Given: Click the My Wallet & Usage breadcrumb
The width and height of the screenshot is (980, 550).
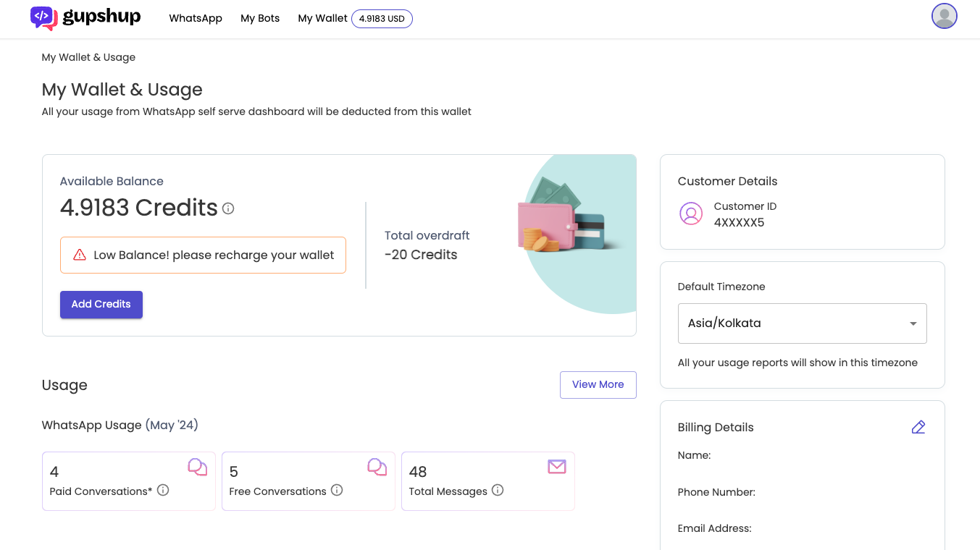Looking at the screenshot, I should (88, 57).
